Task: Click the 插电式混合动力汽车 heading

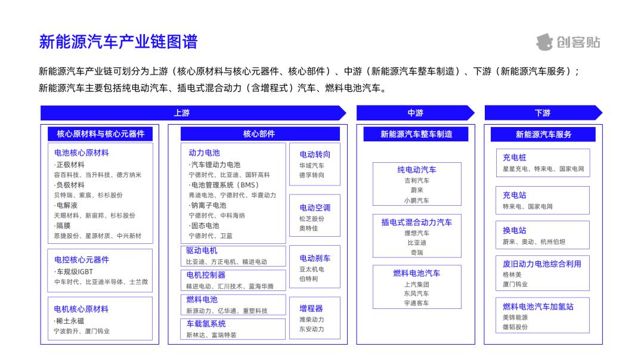Action: point(417,222)
